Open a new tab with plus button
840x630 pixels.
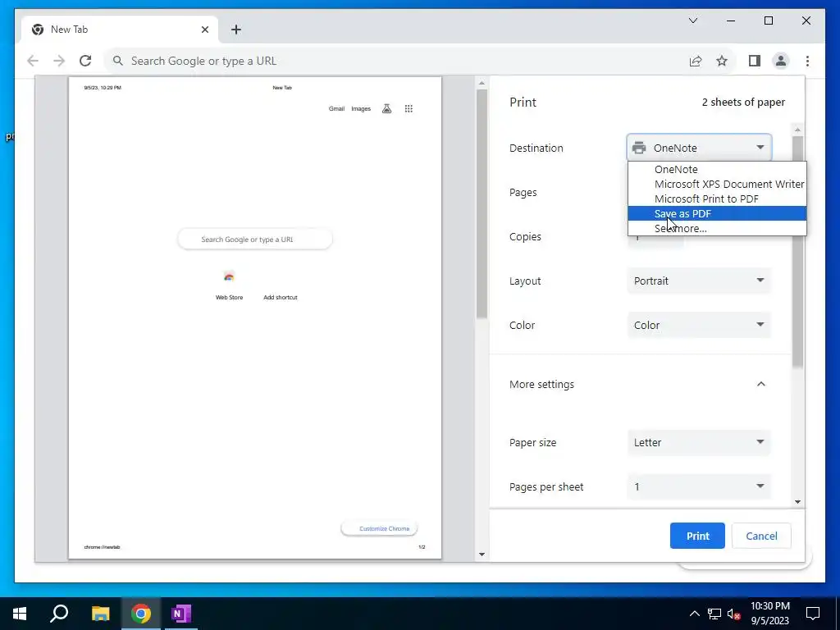235,30
